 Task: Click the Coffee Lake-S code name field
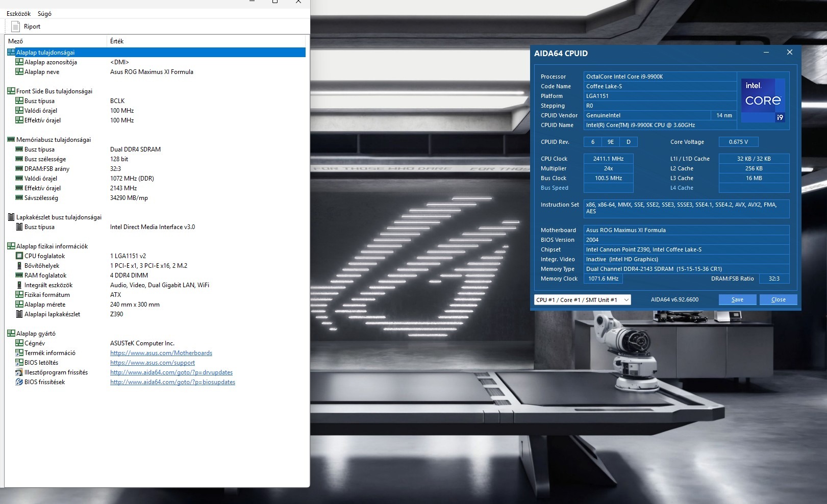[x=660, y=86]
